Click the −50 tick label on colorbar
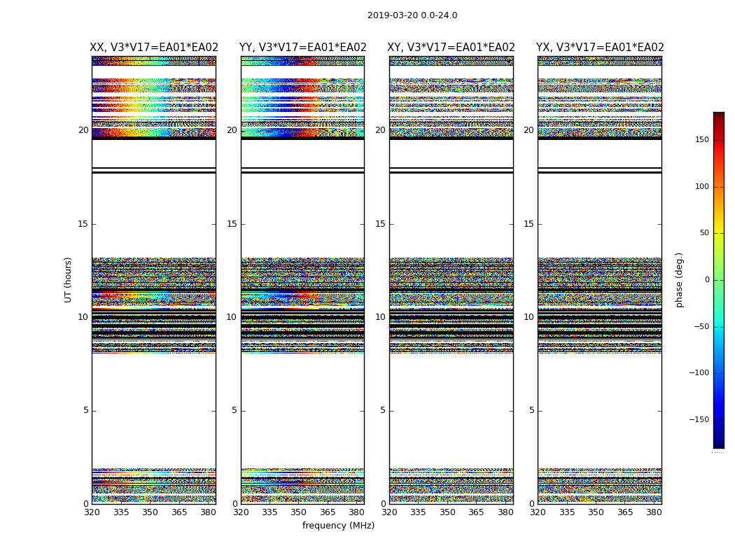Image resolution: width=735 pixels, height=560 pixels. pyautogui.click(x=701, y=327)
